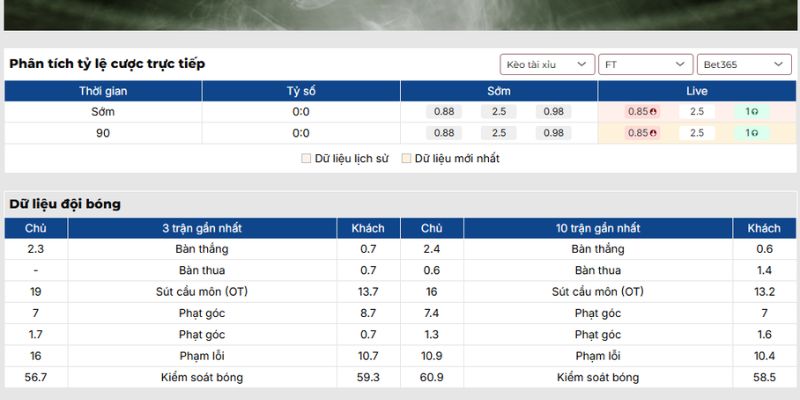
Task: Click the live 2.5 value in Sớm row
Action: click(x=697, y=112)
